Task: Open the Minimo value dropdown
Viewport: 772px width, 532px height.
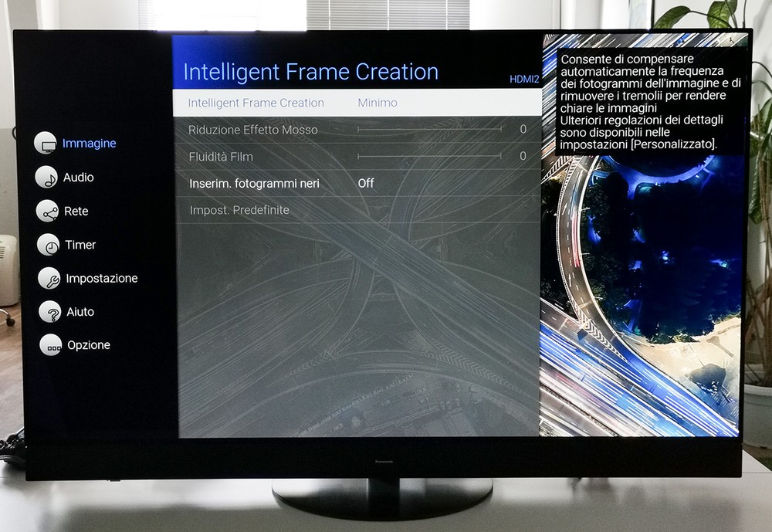Action: coord(378,103)
